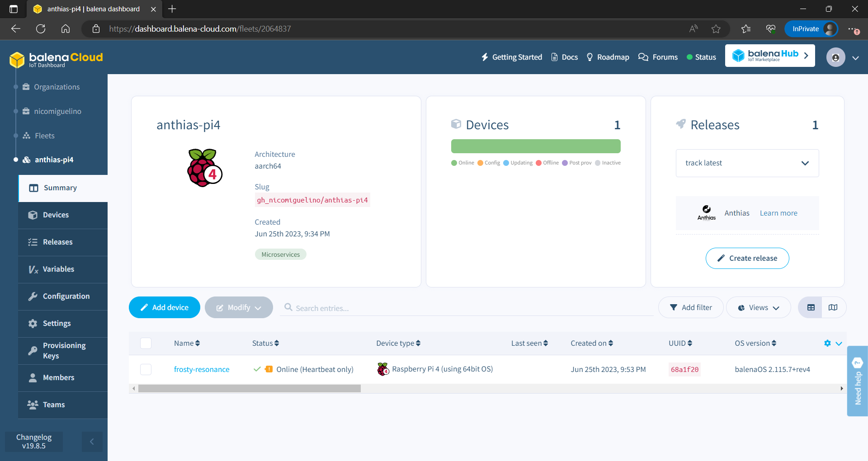
Task: Expand the Modify dropdown button
Action: click(x=239, y=307)
